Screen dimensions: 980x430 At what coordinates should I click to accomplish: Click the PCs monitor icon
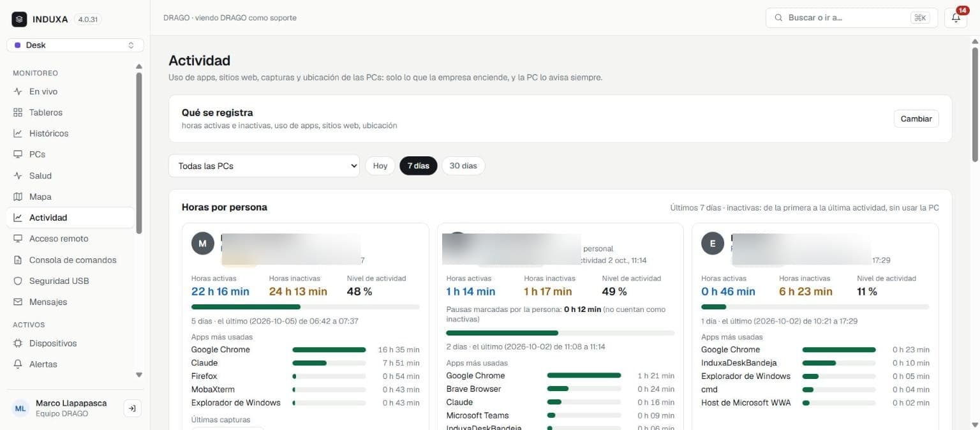(x=18, y=154)
